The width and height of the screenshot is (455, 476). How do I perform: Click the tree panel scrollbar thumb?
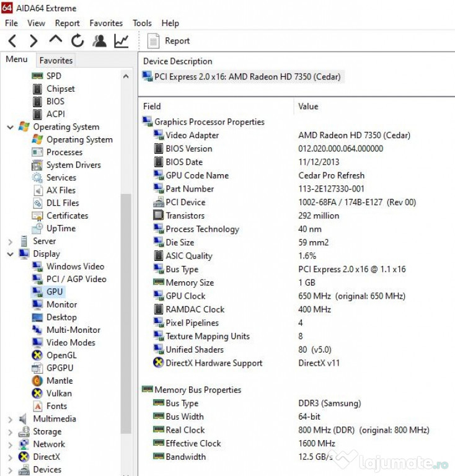click(x=126, y=313)
